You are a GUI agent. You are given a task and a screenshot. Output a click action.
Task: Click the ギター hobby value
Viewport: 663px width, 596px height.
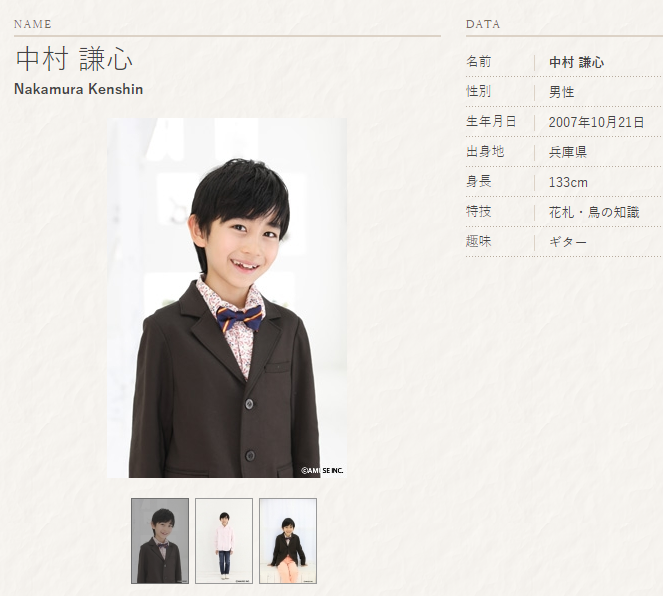[567, 242]
